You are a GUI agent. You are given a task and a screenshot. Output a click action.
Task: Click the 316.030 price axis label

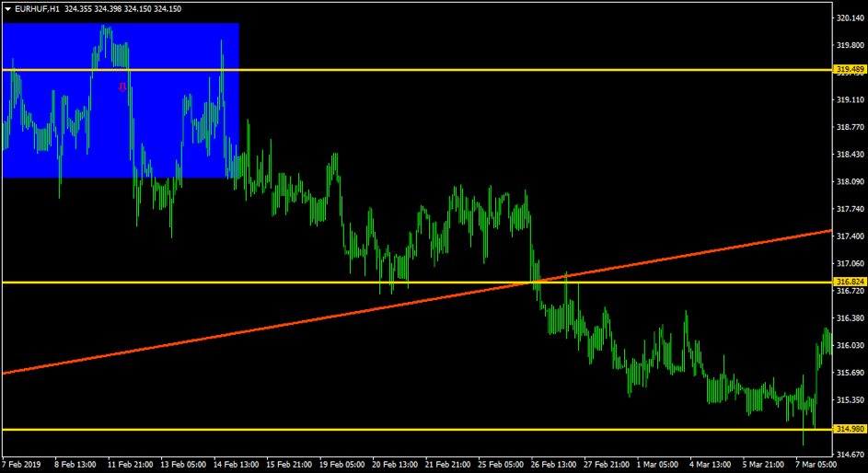pyautogui.click(x=851, y=345)
